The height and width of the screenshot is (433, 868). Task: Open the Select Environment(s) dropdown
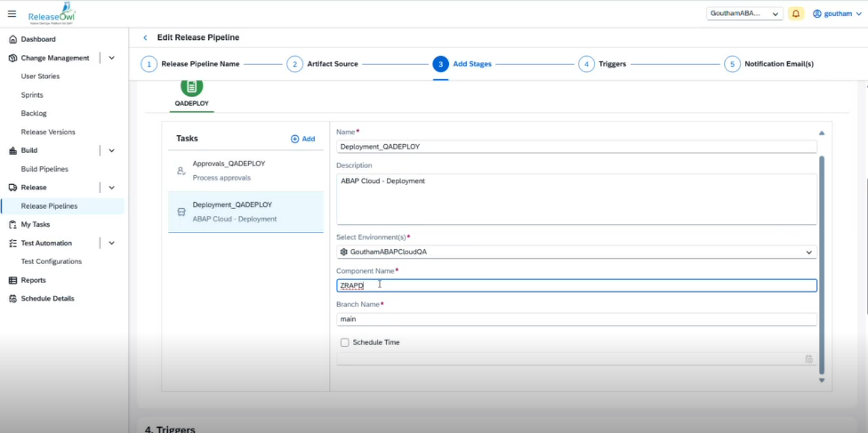(576, 253)
